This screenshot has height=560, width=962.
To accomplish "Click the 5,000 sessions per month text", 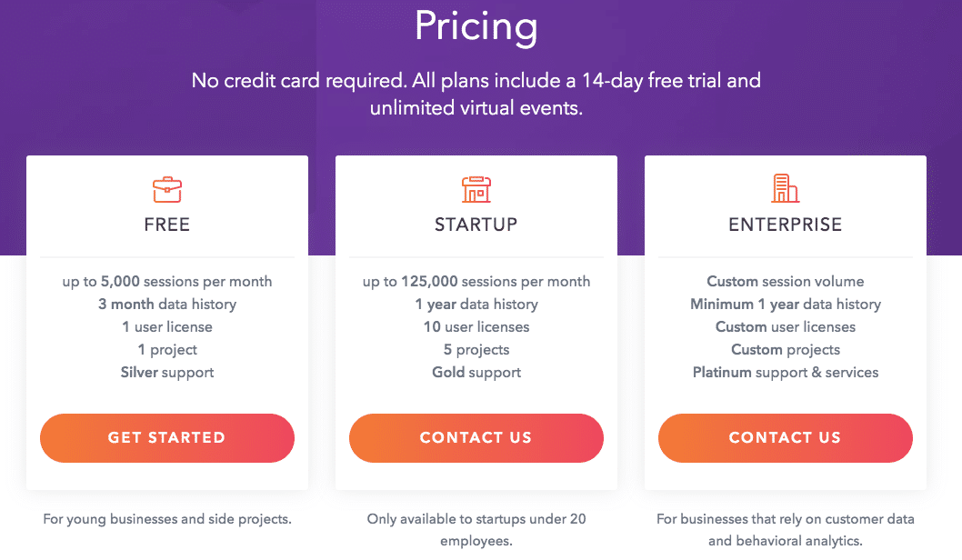I will (166, 282).
